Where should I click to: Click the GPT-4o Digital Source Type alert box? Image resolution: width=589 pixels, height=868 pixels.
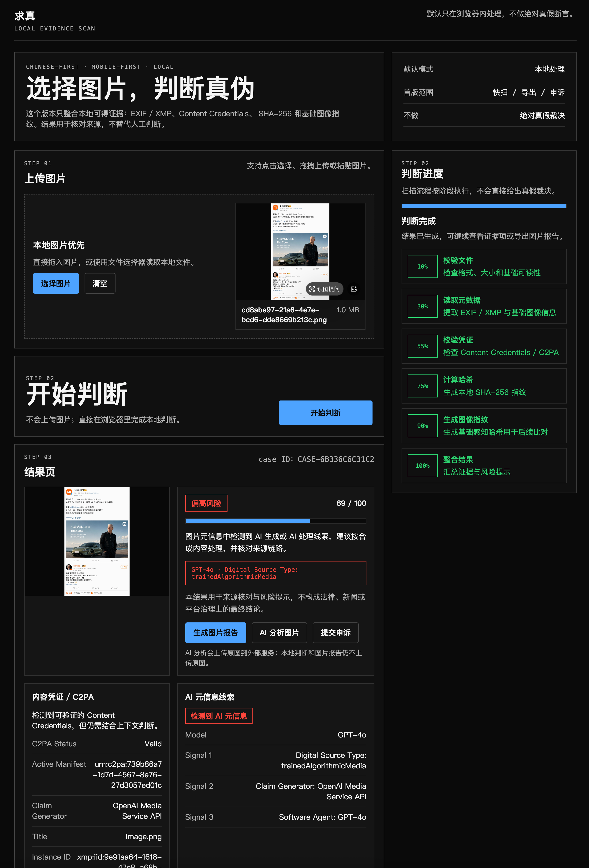276,573
